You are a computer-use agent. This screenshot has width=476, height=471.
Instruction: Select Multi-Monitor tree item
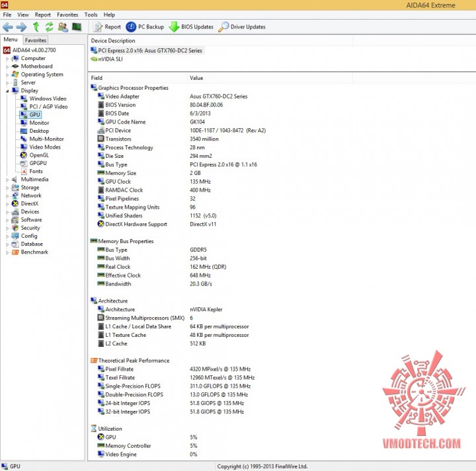pos(46,139)
